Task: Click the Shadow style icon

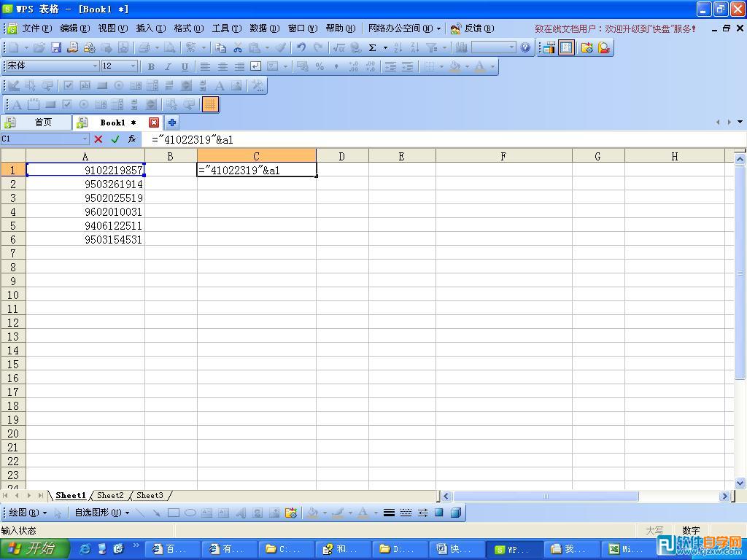Action: click(x=438, y=513)
